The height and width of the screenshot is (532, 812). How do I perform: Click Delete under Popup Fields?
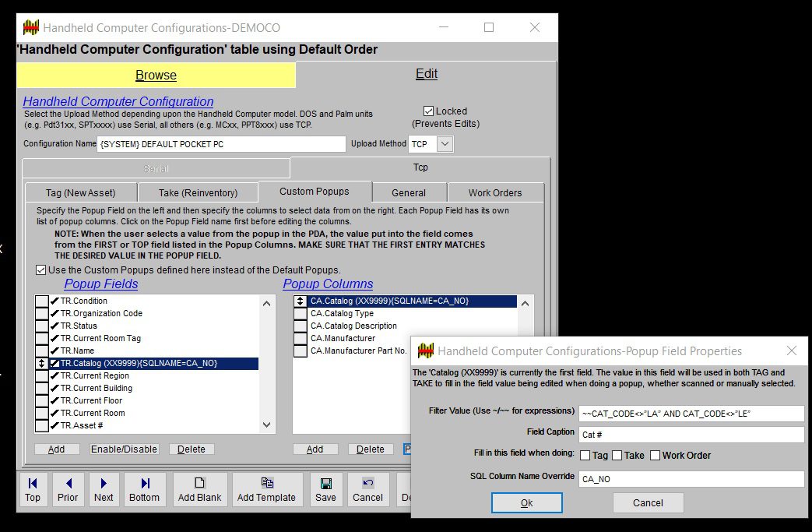pyautogui.click(x=192, y=449)
